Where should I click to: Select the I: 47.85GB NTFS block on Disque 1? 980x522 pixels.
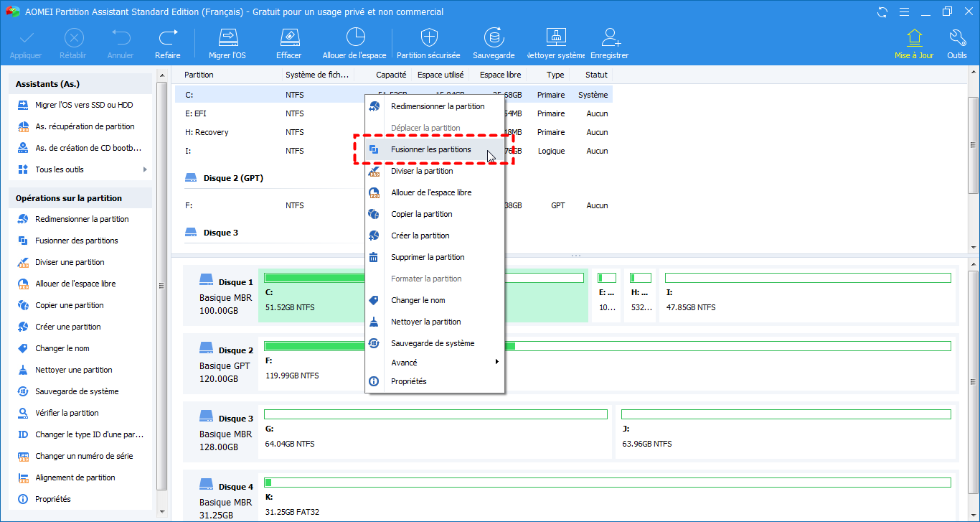pos(808,294)
